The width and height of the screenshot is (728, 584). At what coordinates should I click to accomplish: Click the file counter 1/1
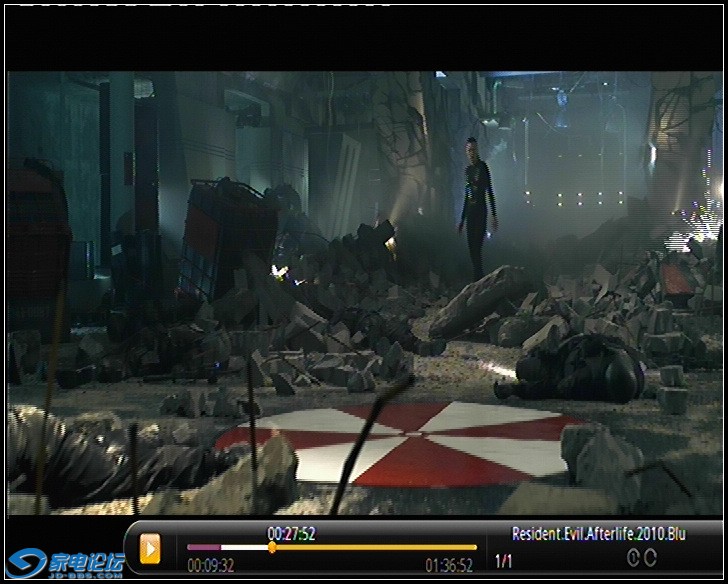[503, 562]
